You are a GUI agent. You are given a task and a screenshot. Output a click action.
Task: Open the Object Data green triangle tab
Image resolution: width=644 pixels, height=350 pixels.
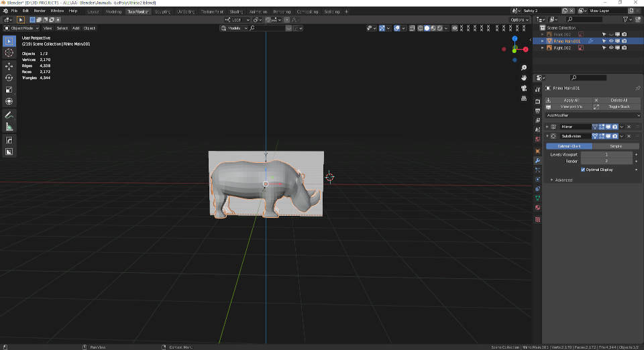pyautogui.click(x=537, y=198)
